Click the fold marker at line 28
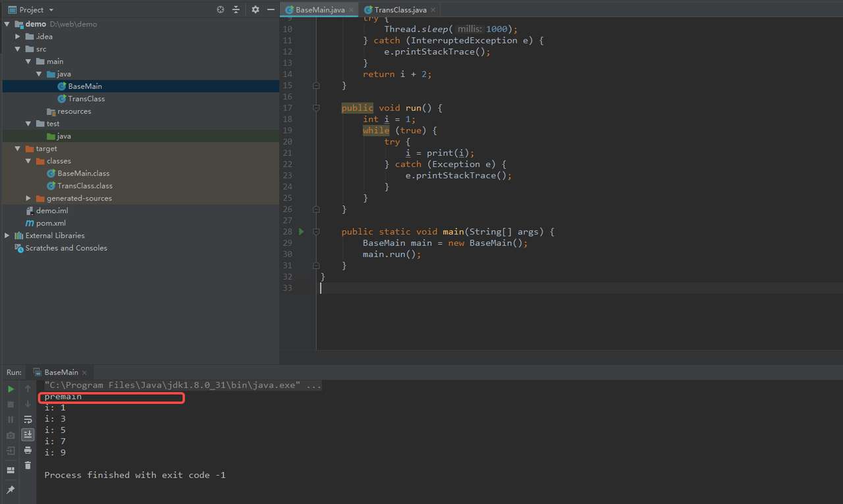This screenshot has width=843, height=504. (316, 232)
